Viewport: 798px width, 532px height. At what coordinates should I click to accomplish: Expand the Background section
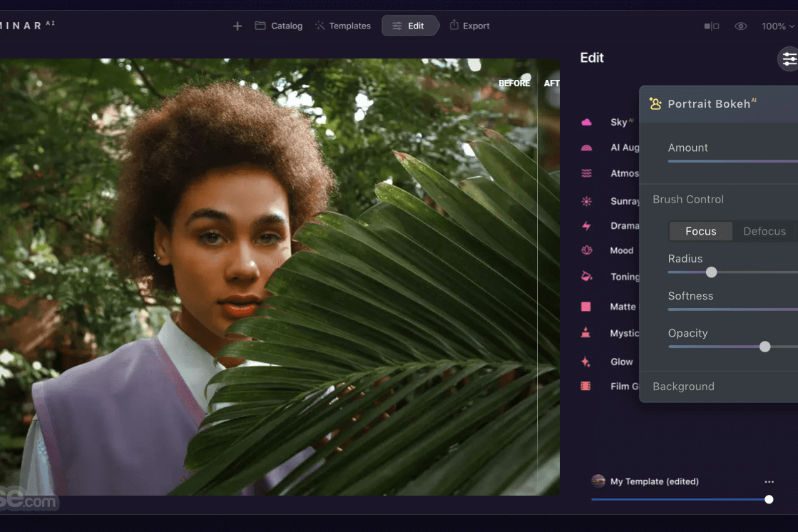point(683,387)
